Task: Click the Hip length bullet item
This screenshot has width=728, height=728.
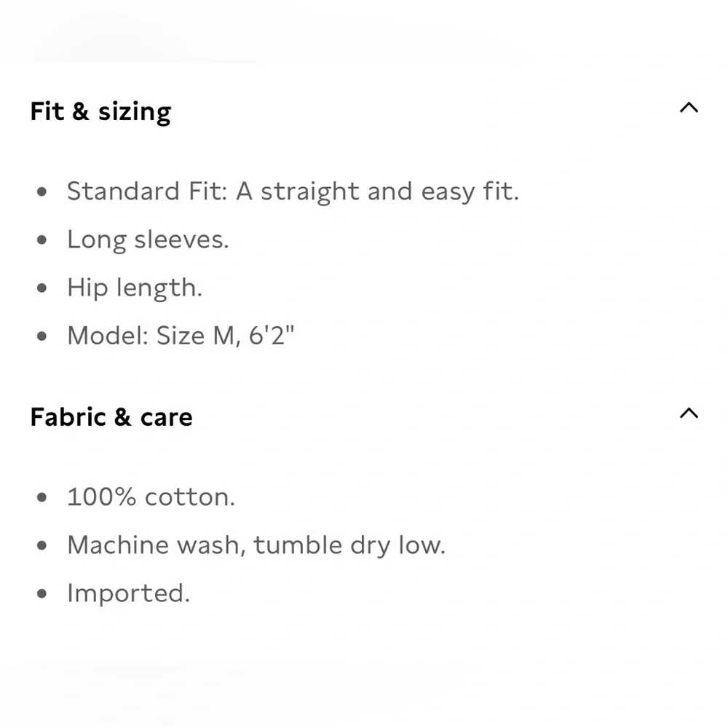Action: point(135,288)
